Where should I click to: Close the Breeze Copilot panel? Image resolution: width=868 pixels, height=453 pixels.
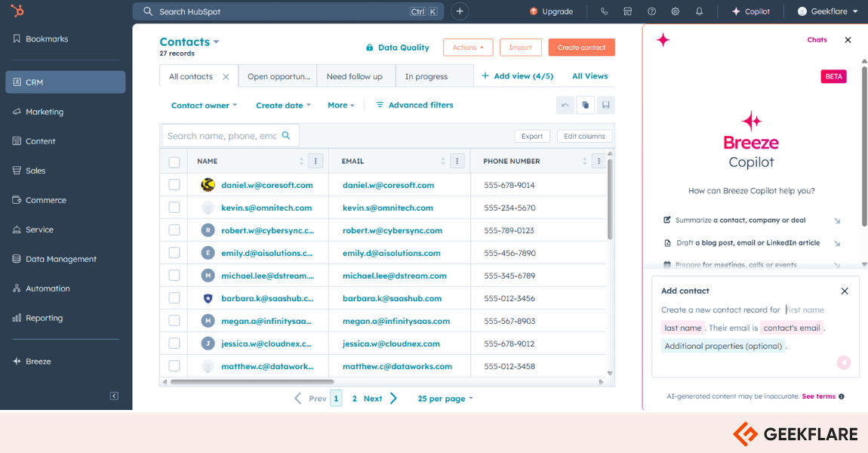pyautogui.click(x=848, y=40)
